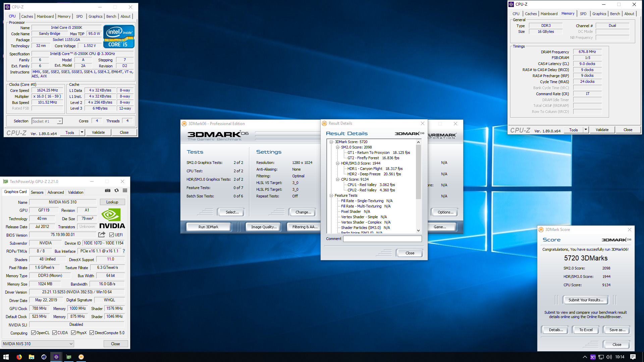This screenshot has width=644, height=362.
Task: Click the taskbar clock showing 10:14
Action: tap(620, 357)
